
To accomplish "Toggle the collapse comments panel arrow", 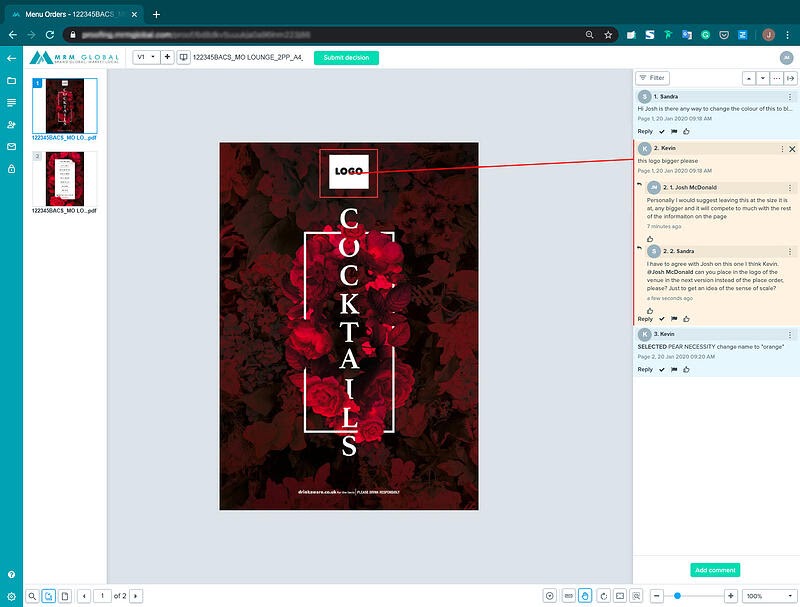I will [x=790, y=77].
